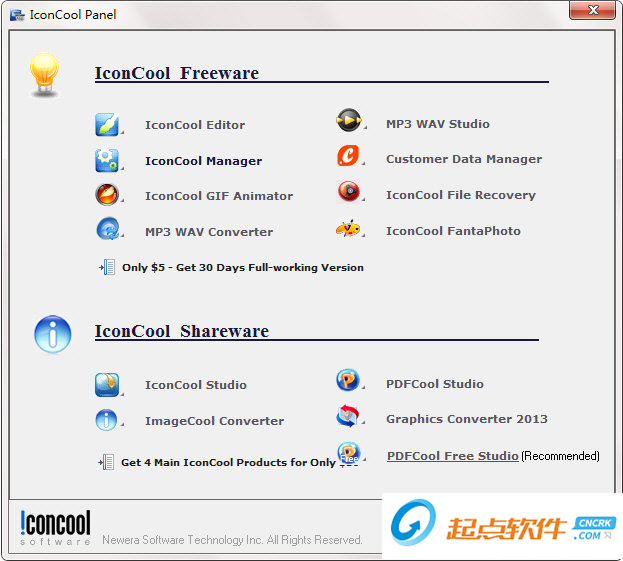The image size is (623, 561).
Task: Open the IconCool GIF Animator link
Action: pos(219,196)
